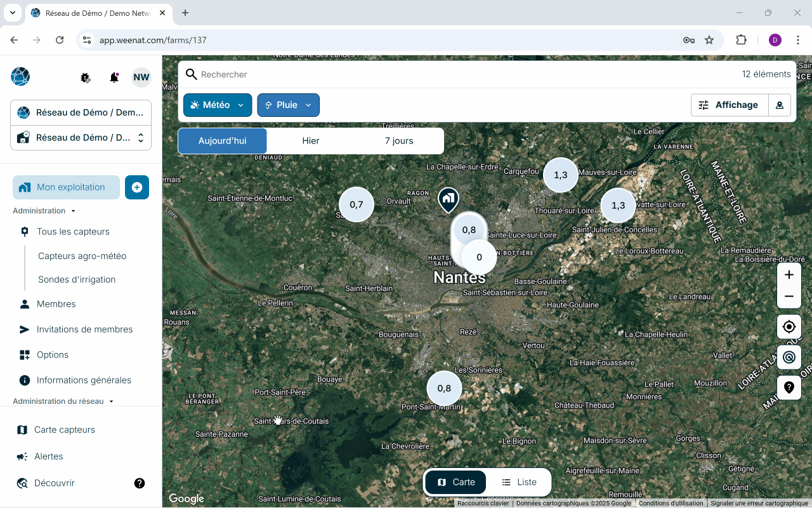The image size is (812, 508).
Task: Center map on my location
Action: [789, 327]
